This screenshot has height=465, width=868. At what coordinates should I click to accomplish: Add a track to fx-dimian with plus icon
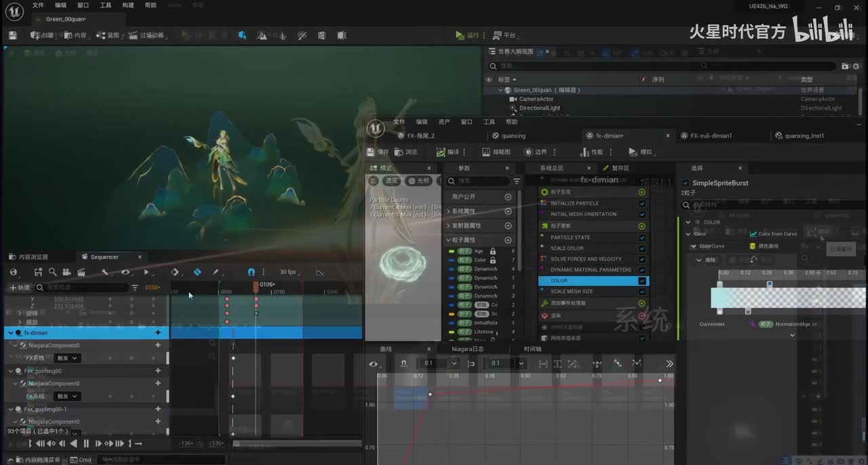pos(158,333)
